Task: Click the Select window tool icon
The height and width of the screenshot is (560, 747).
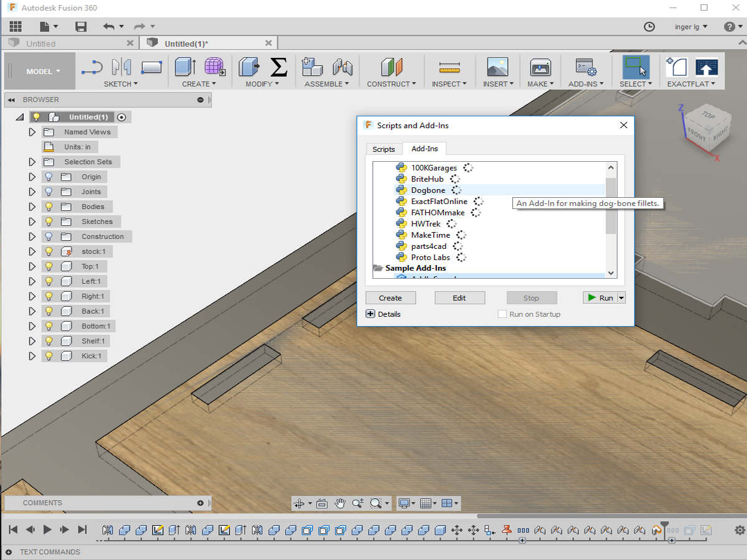Action: click(x=636, y=67)
